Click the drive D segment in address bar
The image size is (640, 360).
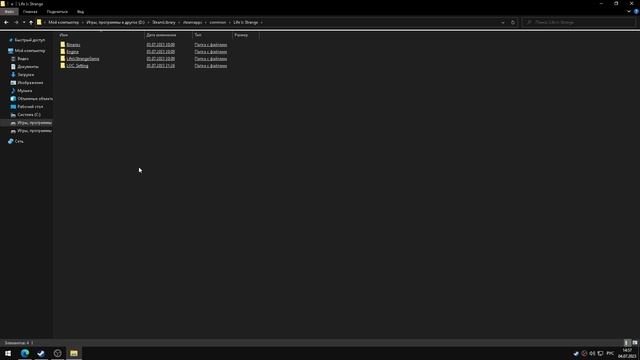tap(116, 22)
